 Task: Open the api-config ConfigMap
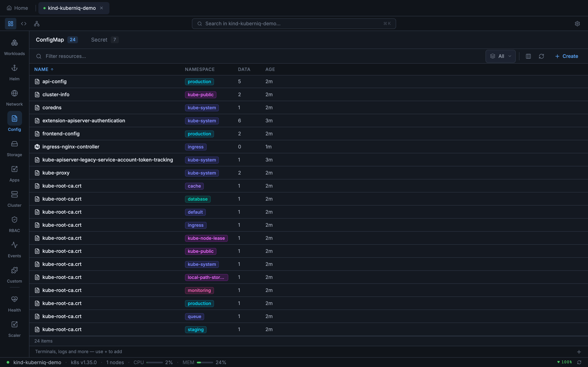(55, 81)
